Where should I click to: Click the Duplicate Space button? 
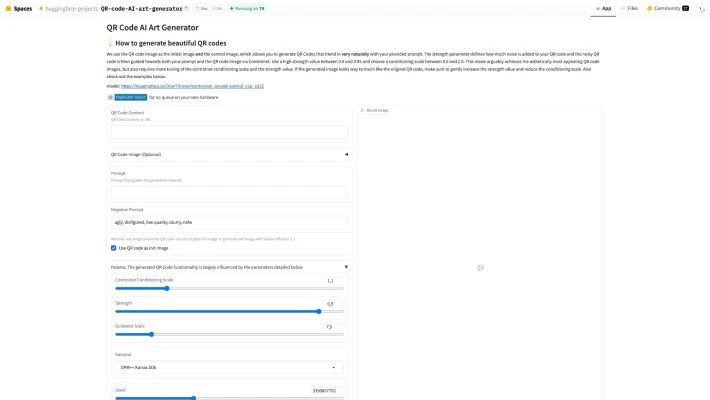point(130,97)
